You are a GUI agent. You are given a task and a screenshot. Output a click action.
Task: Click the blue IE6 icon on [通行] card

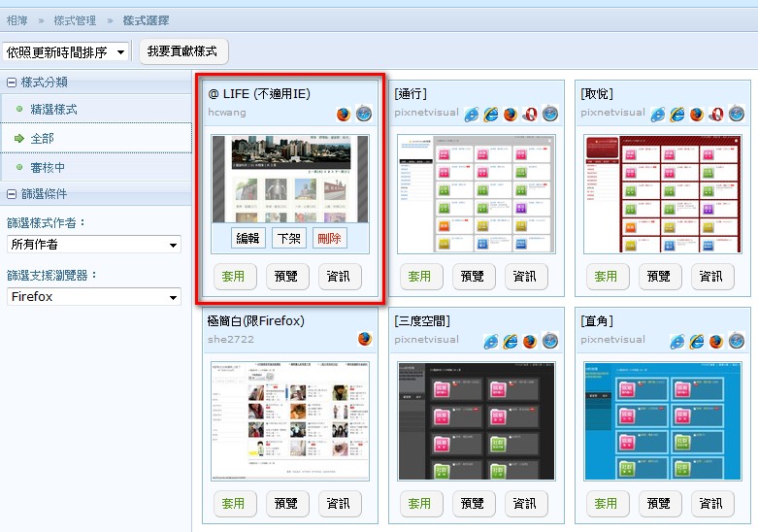(472, 115)
